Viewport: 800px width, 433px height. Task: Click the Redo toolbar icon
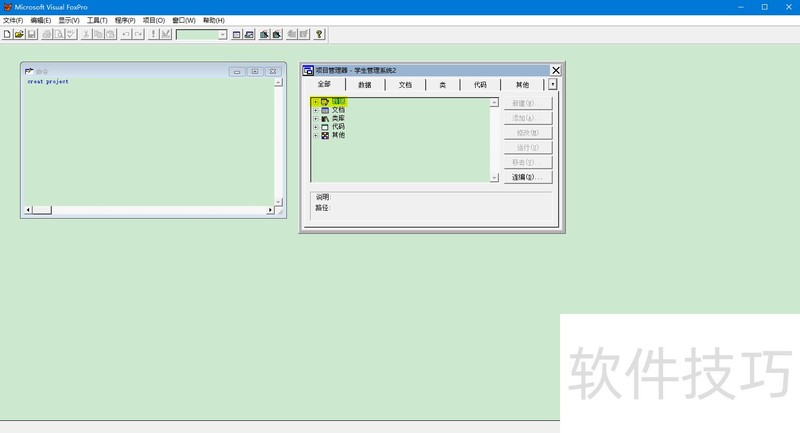coord(138,34)
